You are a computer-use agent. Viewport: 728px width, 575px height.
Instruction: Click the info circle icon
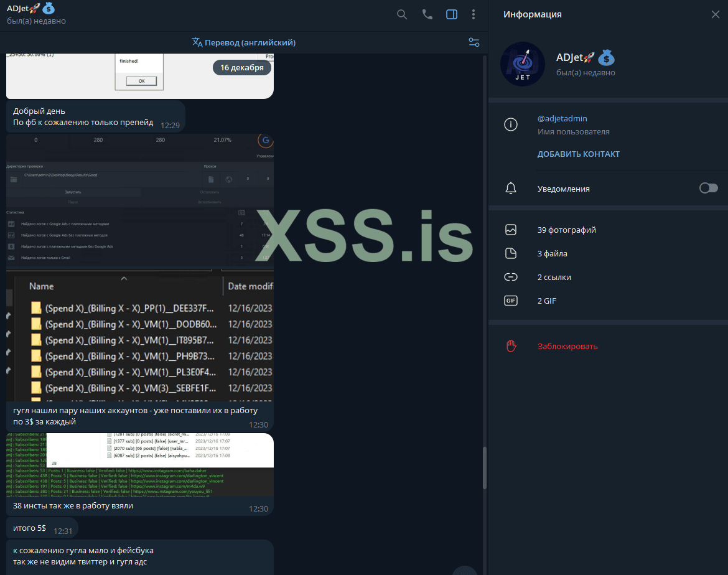(511, 124)
